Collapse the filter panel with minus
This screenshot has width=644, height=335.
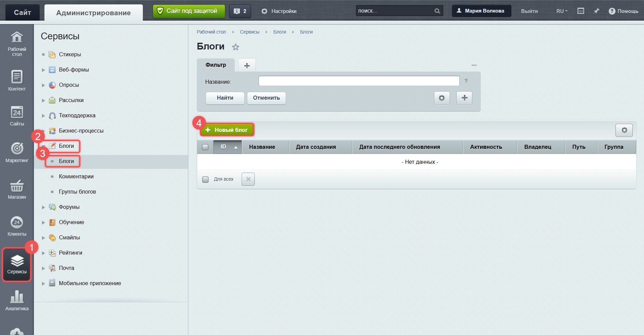point(474,65)
